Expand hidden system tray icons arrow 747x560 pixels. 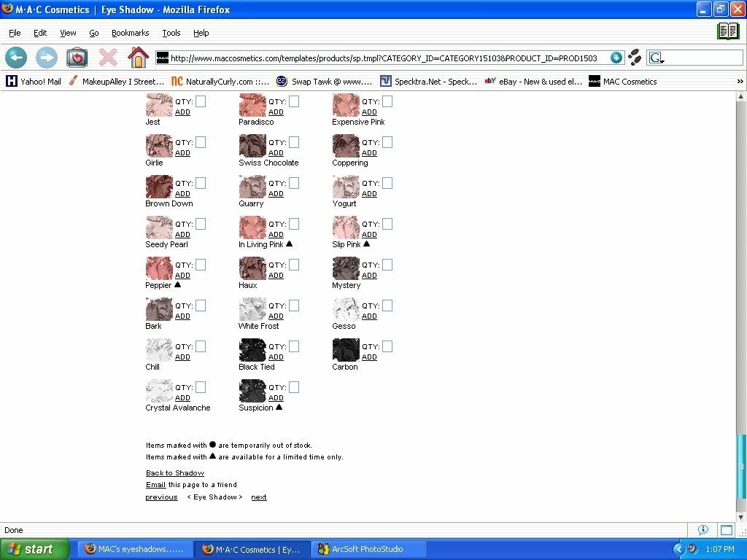point(678,549)
